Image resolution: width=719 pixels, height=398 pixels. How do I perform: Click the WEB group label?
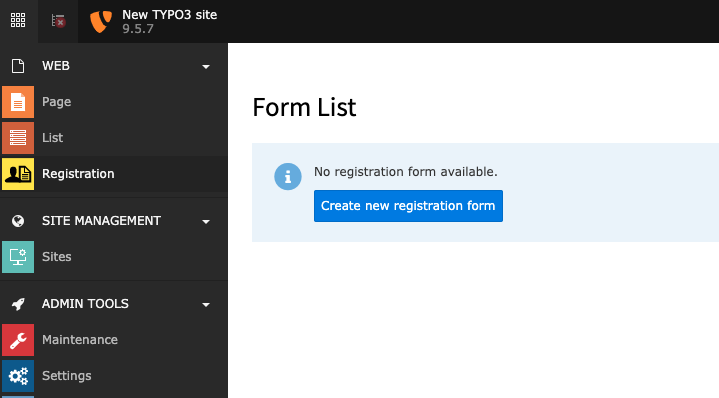pos(55,66)
